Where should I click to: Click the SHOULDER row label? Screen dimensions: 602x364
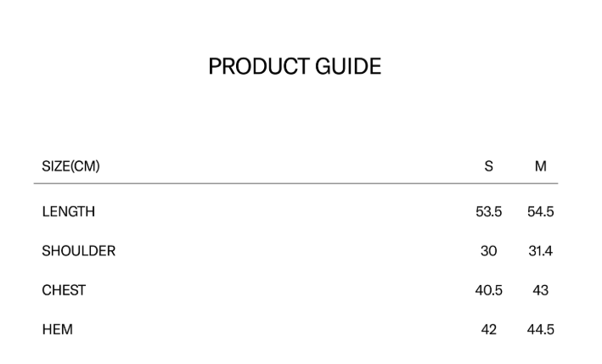[78, 251]
